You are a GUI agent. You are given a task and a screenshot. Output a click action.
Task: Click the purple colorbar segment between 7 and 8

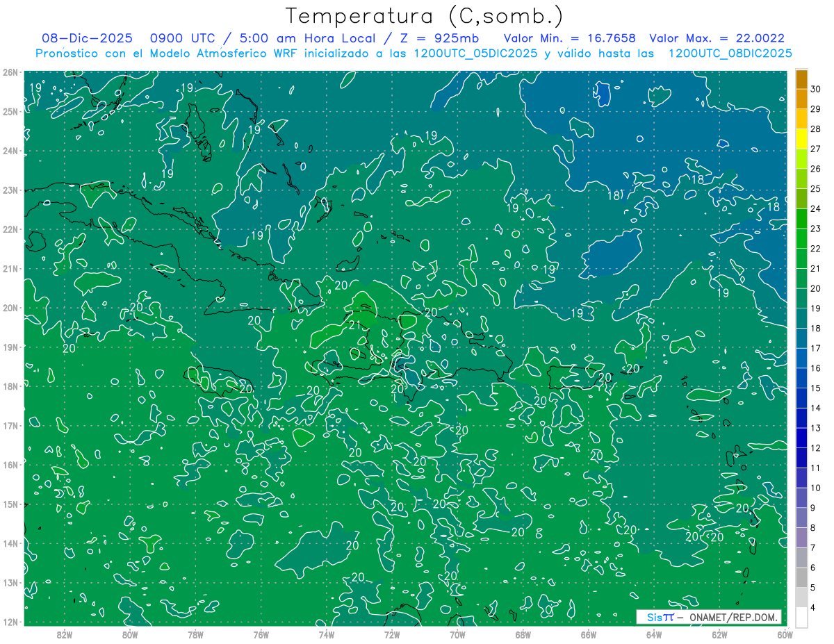[x=801, y=538]
